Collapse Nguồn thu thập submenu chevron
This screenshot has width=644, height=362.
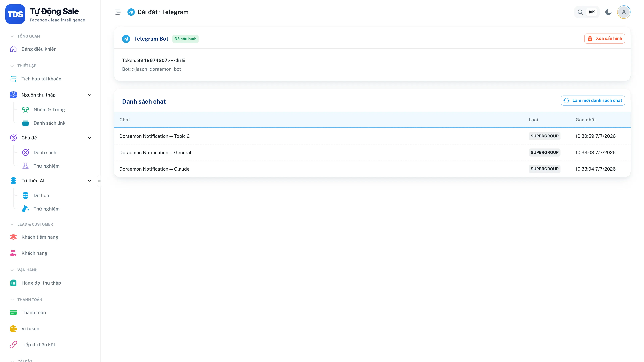90,95
